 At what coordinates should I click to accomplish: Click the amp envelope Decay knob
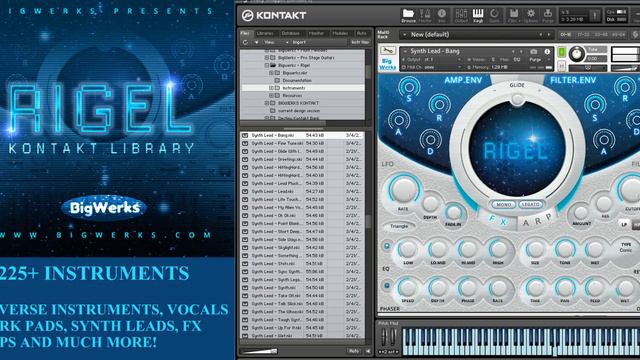[x=430, y=140]
